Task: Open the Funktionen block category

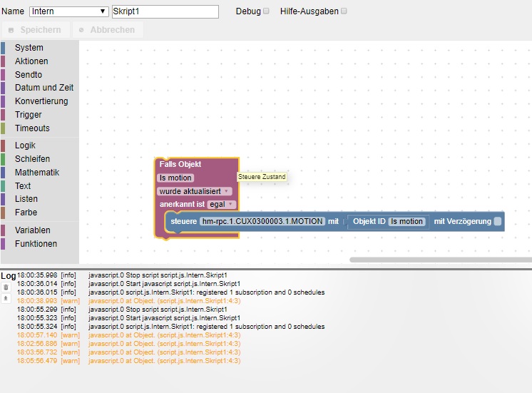Action: point(40,244)
